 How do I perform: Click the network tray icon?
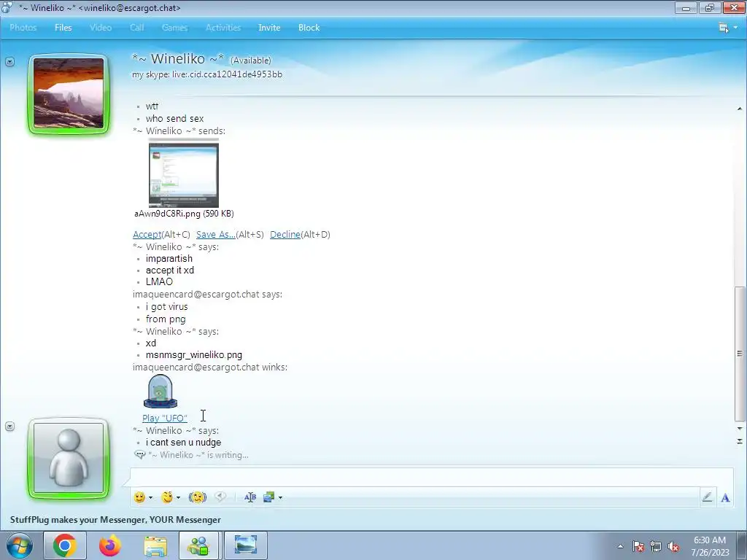(x=656, y=546)
